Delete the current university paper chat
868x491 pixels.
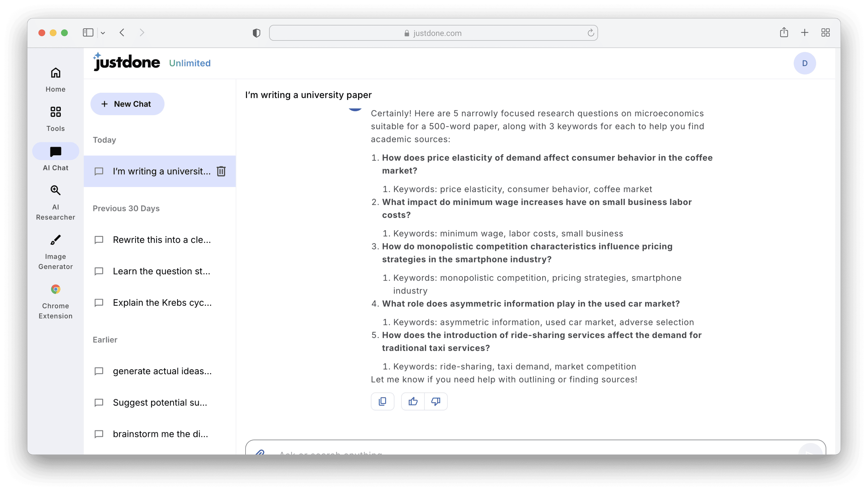[x=221, y=171]
